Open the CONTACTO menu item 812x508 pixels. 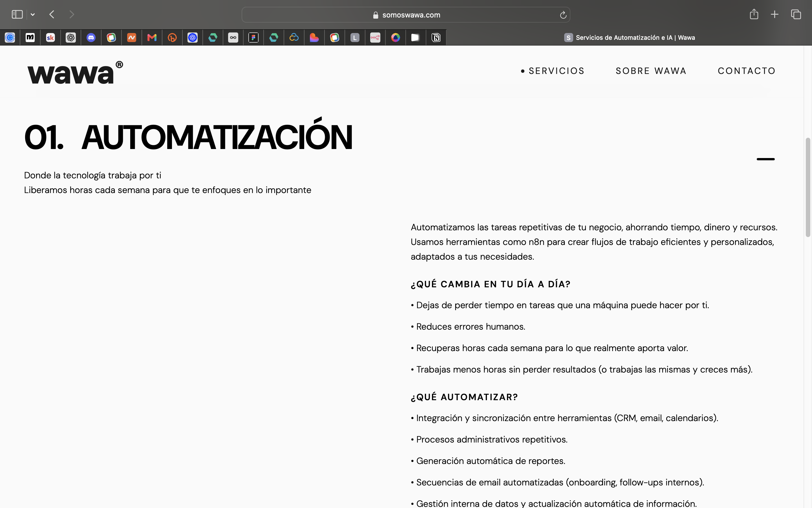(747, 71)
